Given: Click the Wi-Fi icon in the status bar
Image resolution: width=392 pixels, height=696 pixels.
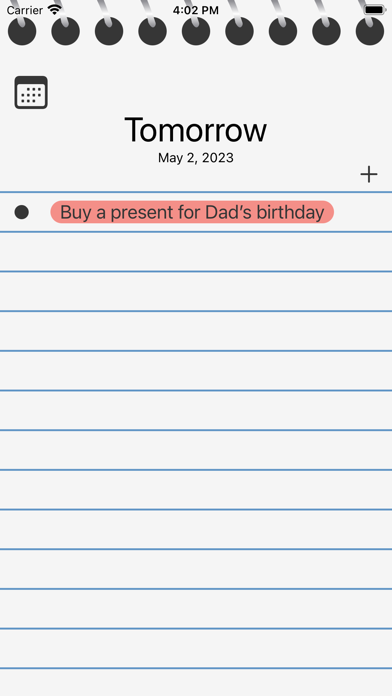Looking at the screenshot, I should point(55,10).
